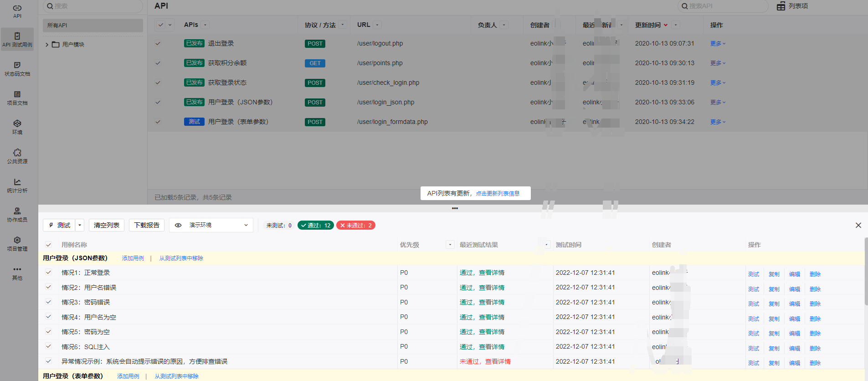Click the left panel 搜索 field
Screen dimensions: 868x381
[93, 6]
